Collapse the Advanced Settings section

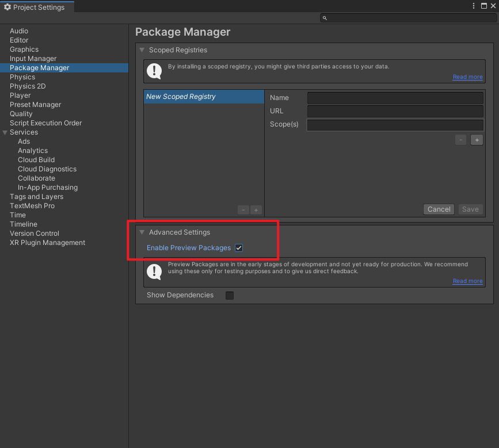[x=142, y=232]
